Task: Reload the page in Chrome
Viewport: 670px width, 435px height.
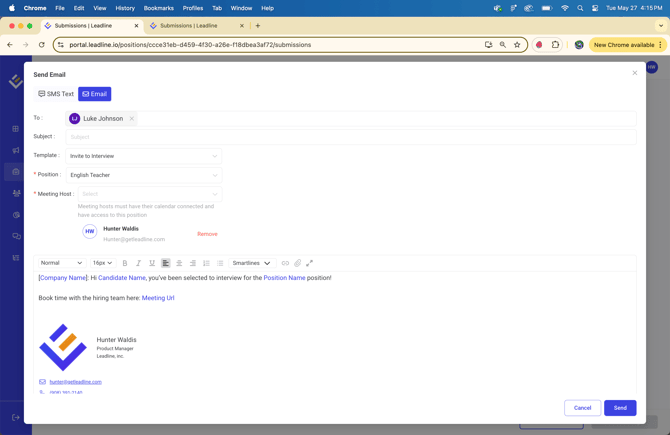Action: click(41, 44)
